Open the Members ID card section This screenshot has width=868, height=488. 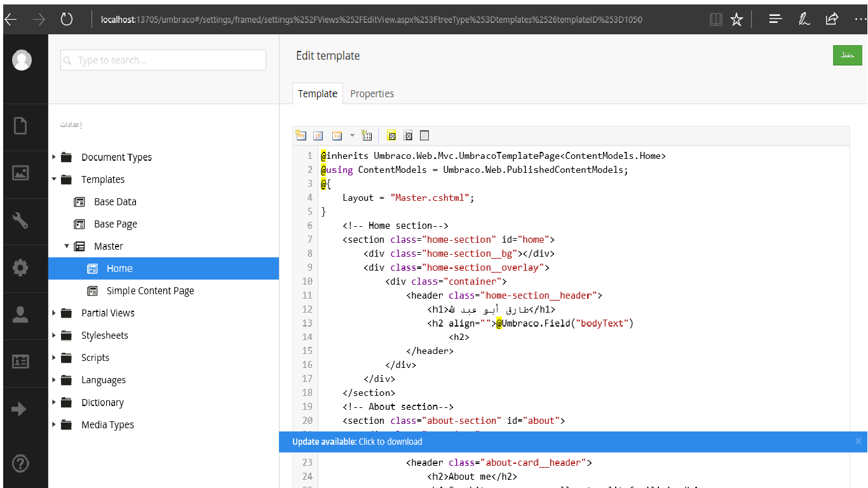pyautogui.click(x=20, y=362)
